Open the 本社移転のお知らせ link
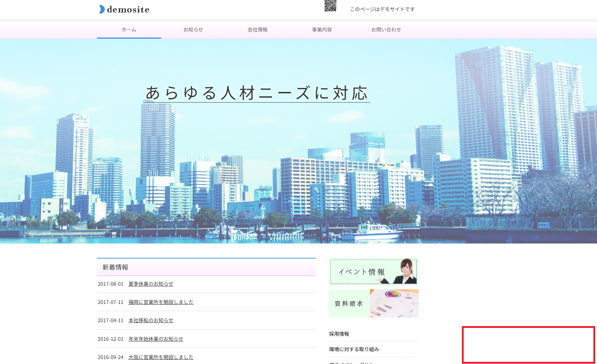The image size is (597, 364). pyautogui.click(x=151, y=320)
